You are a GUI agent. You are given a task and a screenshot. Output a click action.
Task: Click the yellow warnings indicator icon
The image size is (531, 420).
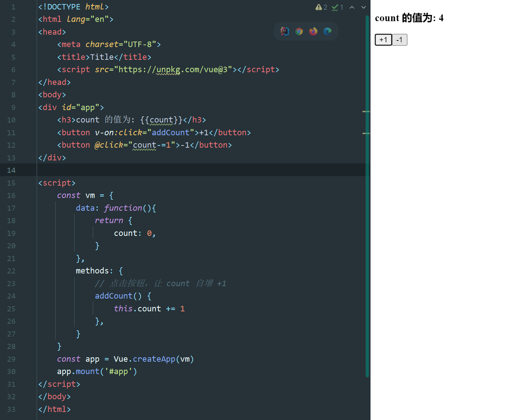coord(319,7)
